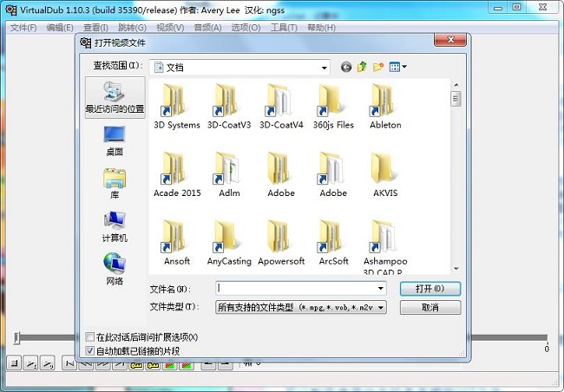Open the 编辑(E) menu
Screen dimensions: 564x392
[60, 28]
